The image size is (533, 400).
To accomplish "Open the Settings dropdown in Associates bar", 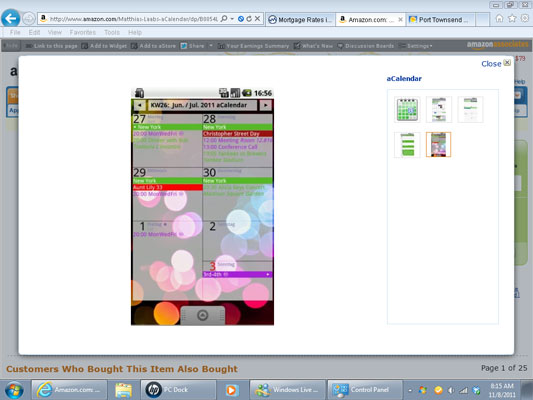I will tap(416, 46).
